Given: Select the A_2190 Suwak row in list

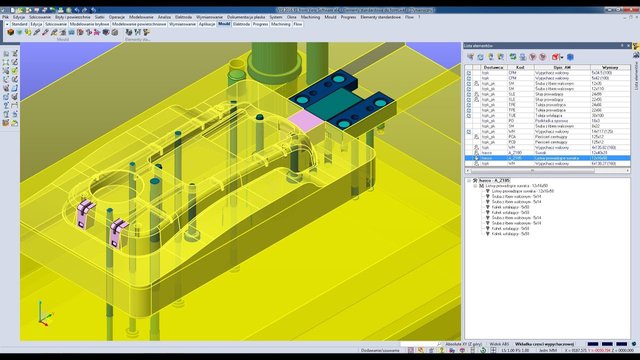Looking at the screenshot, I should (547, 153).
